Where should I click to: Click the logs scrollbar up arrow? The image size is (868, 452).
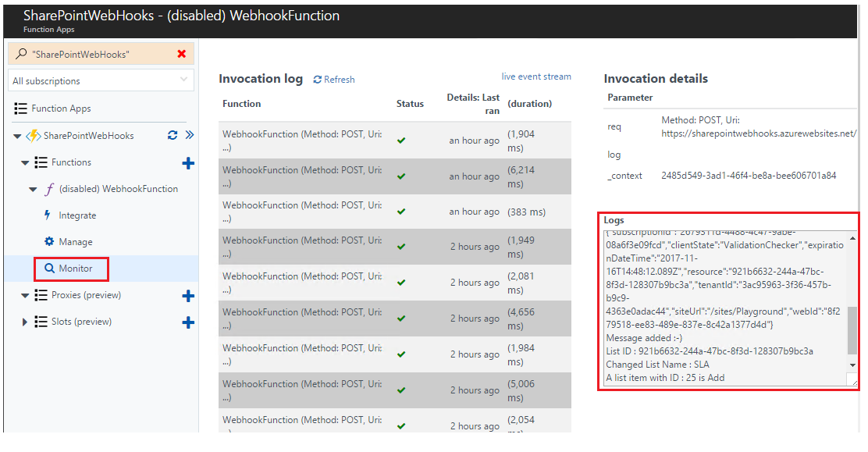pos(852,238)
